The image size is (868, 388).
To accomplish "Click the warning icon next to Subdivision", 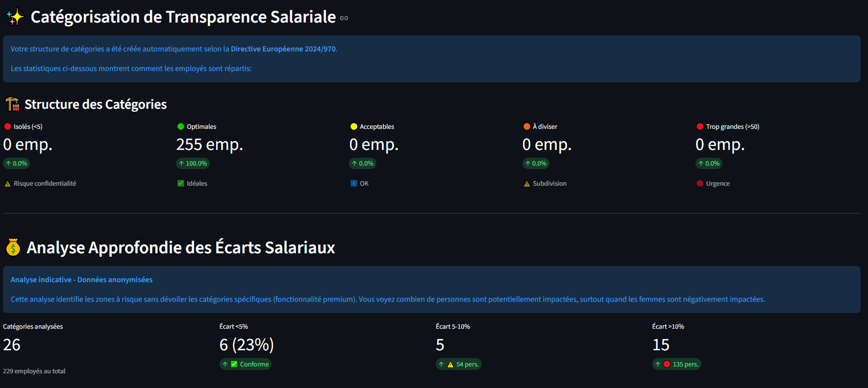I will click(x=527, y=183).
